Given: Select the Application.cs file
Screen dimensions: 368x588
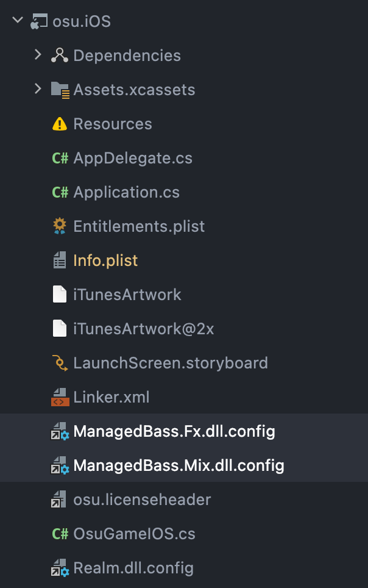Looking at the screenshot, I should pos(127,192).
